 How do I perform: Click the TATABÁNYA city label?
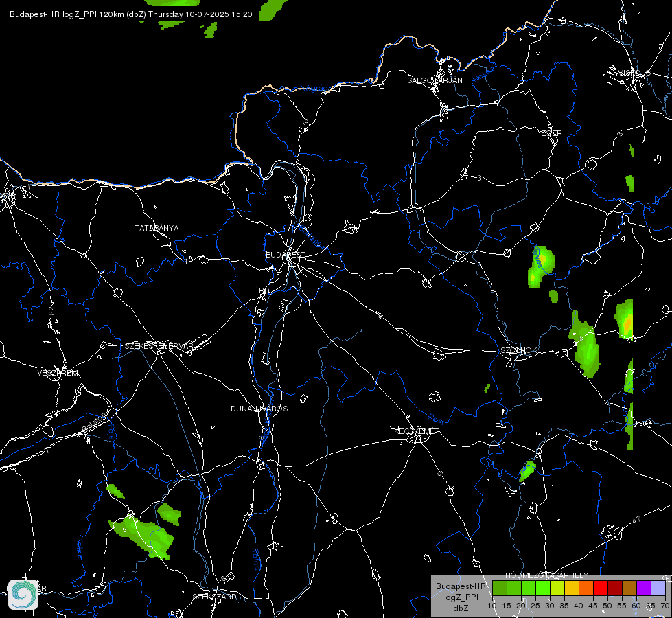click(x=157, y=228)
